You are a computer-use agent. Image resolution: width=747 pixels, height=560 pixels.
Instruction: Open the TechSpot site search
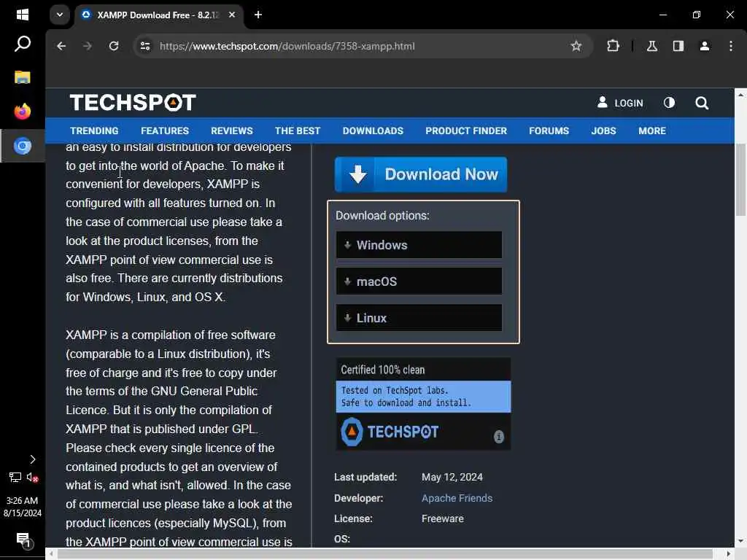click(x=701, y=103)
